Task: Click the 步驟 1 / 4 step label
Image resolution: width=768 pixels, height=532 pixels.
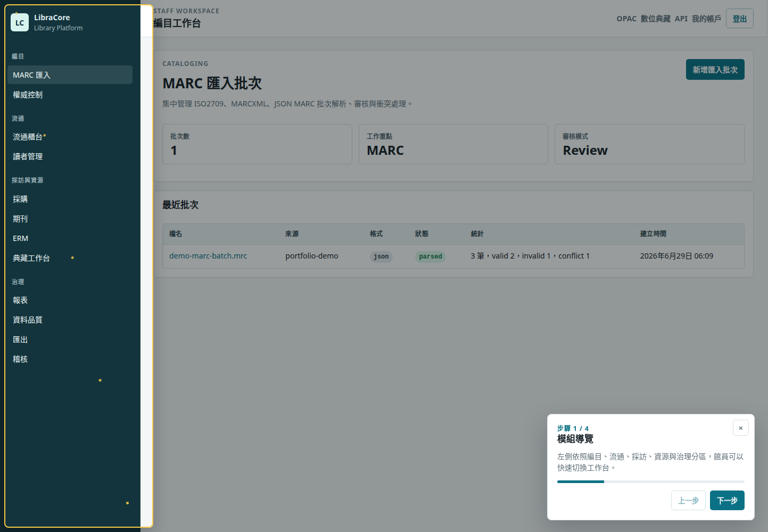Action: coord(573,428)
